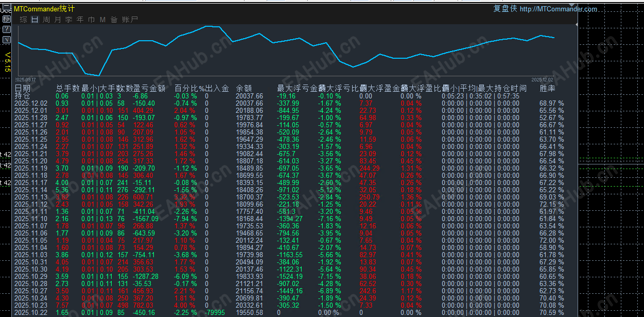Screen dimensions: 644x317
Task: Click the 余额 column header
Action: click(x=243, y=89)
